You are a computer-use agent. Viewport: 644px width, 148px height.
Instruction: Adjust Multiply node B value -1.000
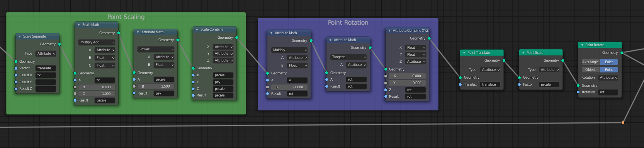(x=289, y=87)
